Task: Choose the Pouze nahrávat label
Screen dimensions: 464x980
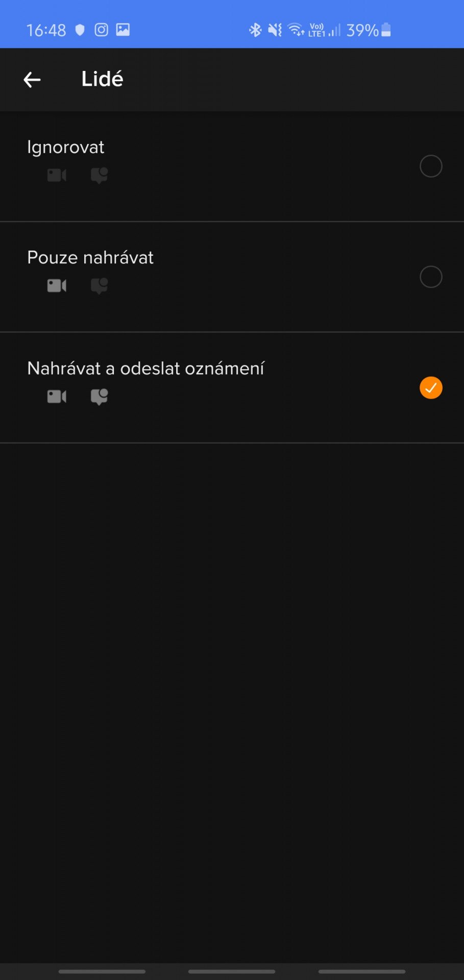Action: tap(90, 257)
